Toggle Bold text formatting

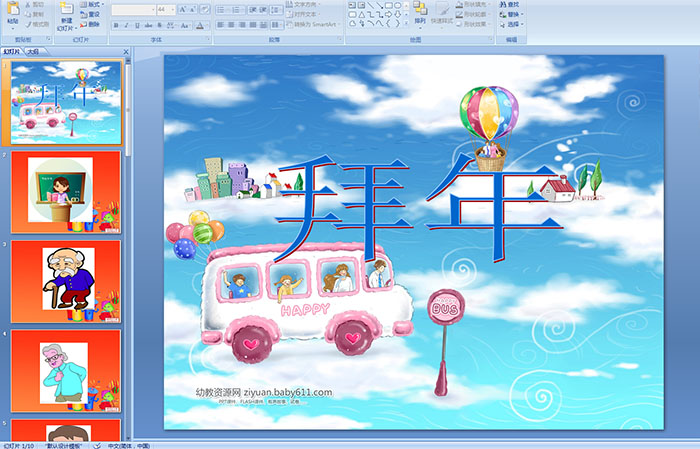pyautogui.click(x=114, y=25)
